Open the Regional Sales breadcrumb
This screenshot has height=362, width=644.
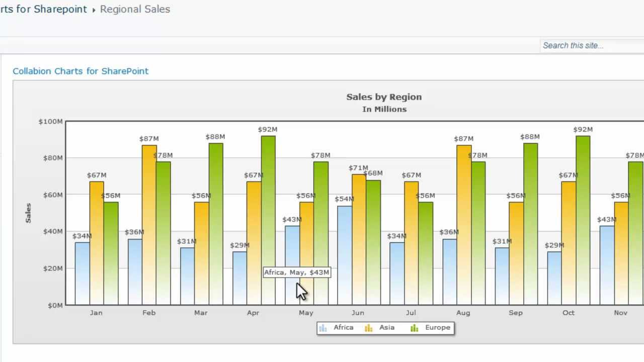point(135,9)
